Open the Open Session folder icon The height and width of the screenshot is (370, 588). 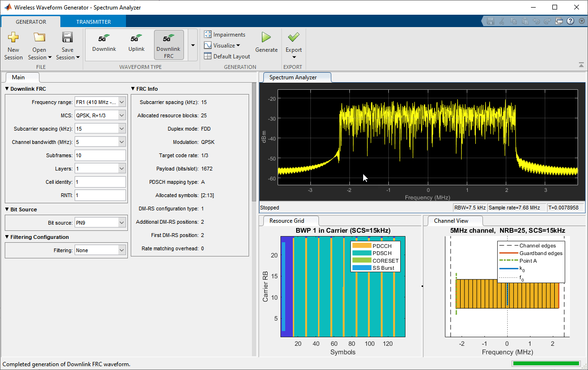[39, 38]
